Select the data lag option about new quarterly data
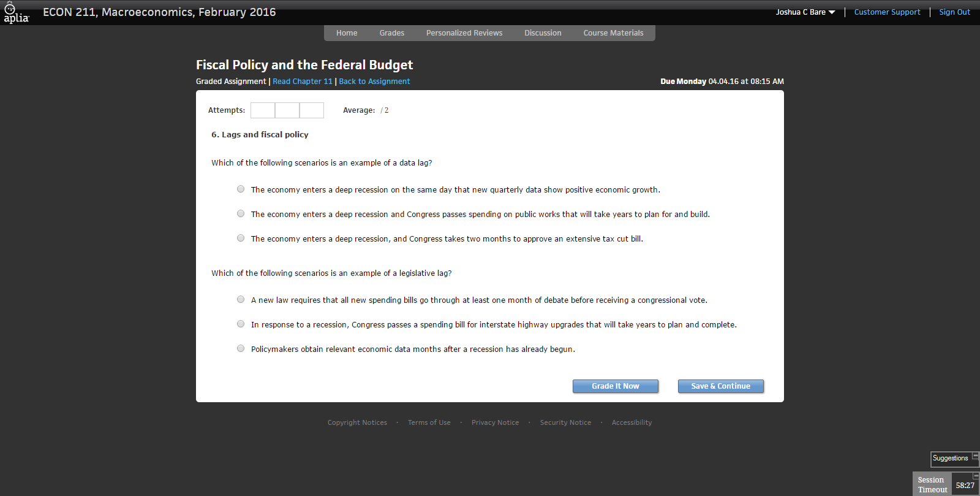The image size is (980, 496). 241,189
